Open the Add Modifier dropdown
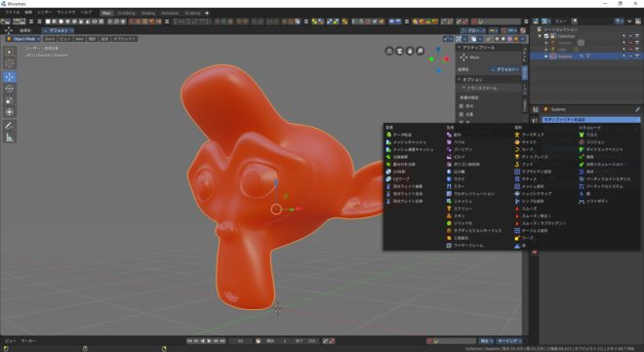Viewport: 644px width, 352px height. click(590, 120)
